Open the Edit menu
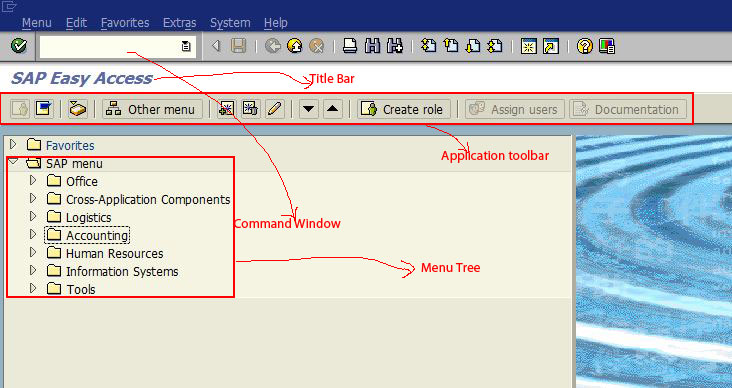The image size is (732, 388). coord(76,22)
